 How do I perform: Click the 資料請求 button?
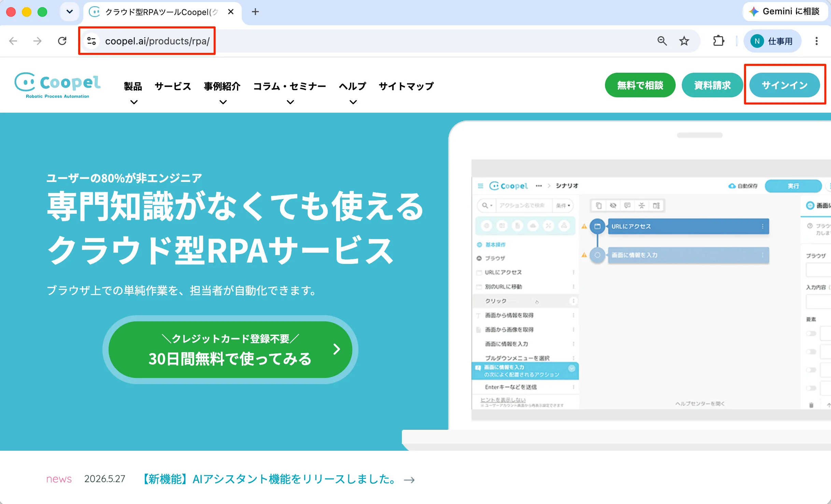[x=712, y=85]
